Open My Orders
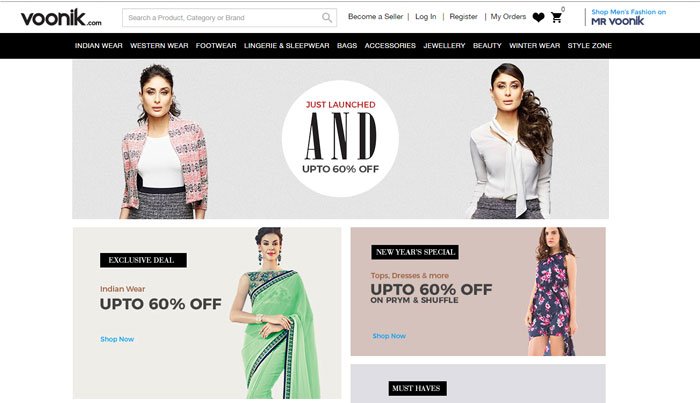This screenshot has height=403, width=700. point(508,17)
